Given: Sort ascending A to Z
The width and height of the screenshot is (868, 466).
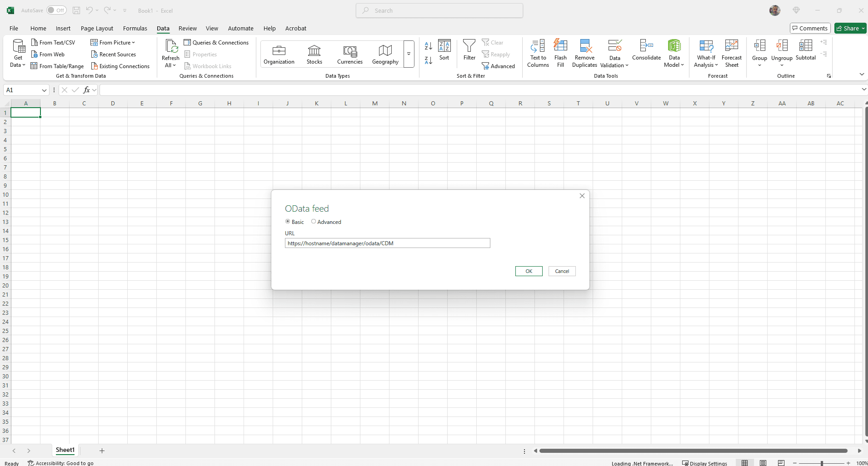Looking at the screenshot, I should pos(428,46).
